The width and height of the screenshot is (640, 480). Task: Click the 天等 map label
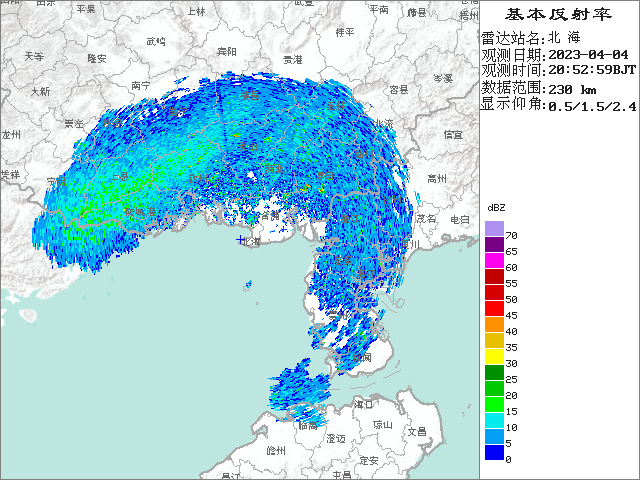click(34, 56)
